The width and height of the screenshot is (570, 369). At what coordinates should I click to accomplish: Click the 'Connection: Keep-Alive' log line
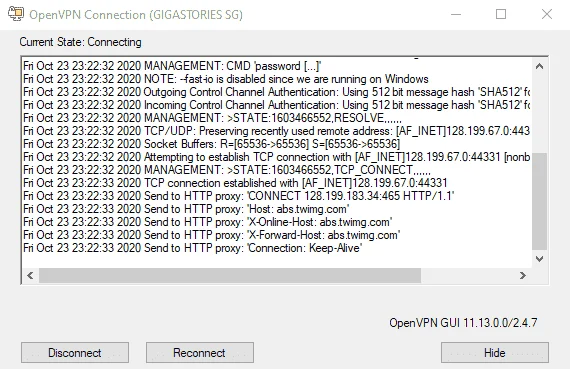193,248
